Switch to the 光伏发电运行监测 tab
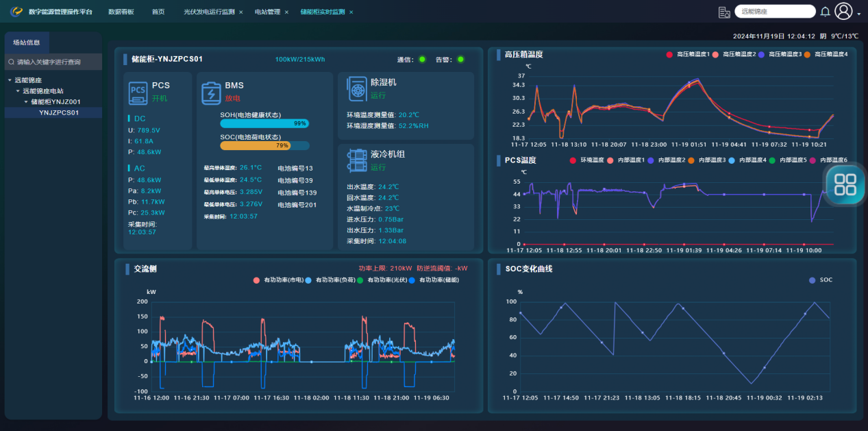The width and height of the screenshot is (868, 431). tap(209, 12)
